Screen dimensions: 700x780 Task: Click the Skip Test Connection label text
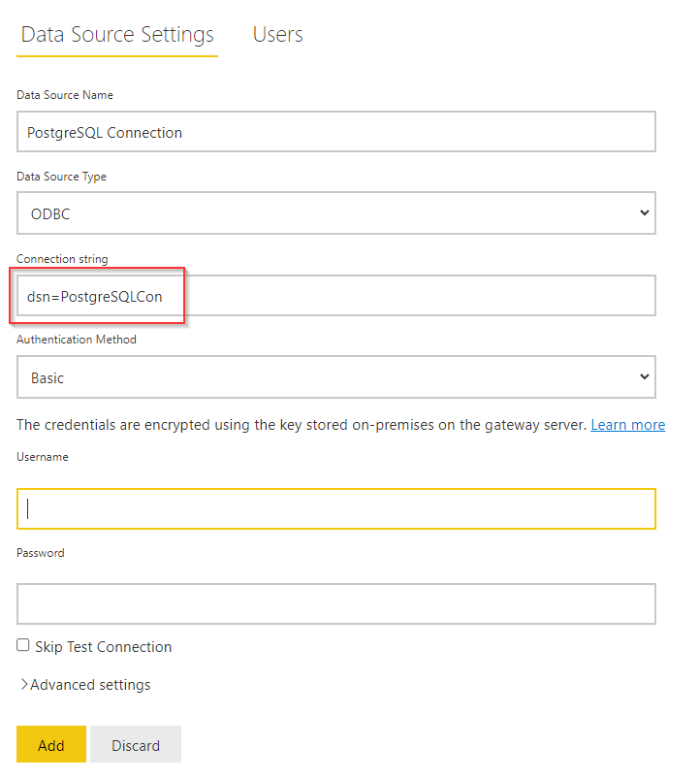[104, 647]
